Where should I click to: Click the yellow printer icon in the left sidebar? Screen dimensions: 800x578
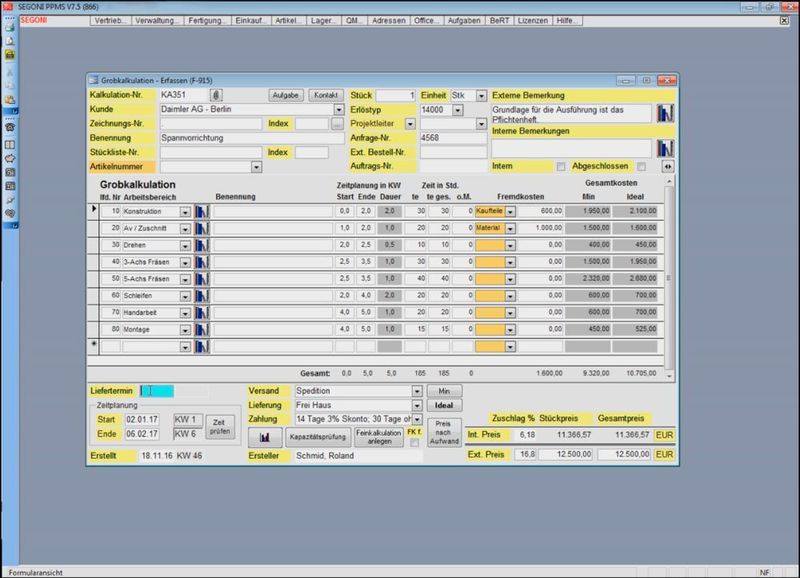[x=10, y=55]
